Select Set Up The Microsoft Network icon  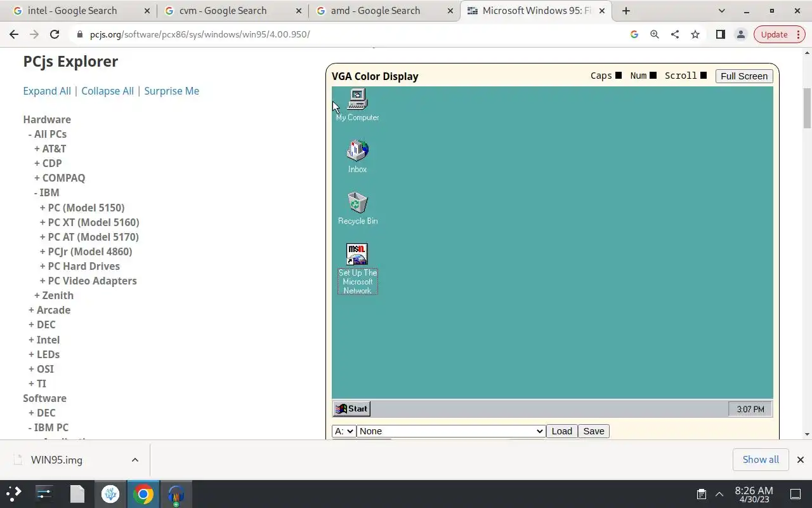click(357, 269)
